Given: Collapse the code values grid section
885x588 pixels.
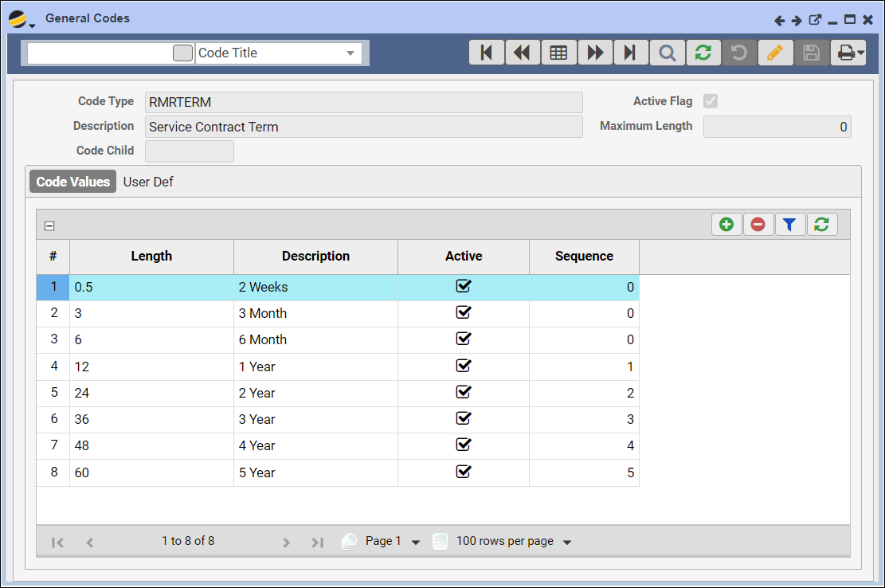Looking at the screenshot, I should (49, 226).
